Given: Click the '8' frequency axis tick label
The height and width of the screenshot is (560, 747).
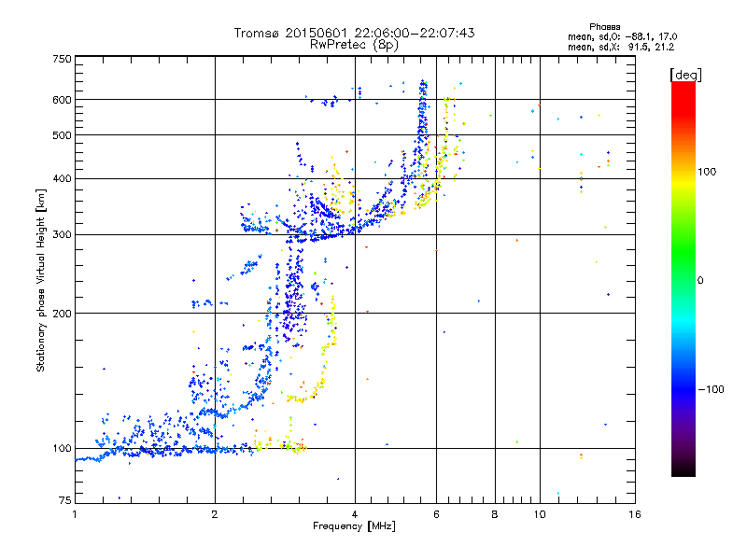Looking at the screenshot, I should click(495, 514).
